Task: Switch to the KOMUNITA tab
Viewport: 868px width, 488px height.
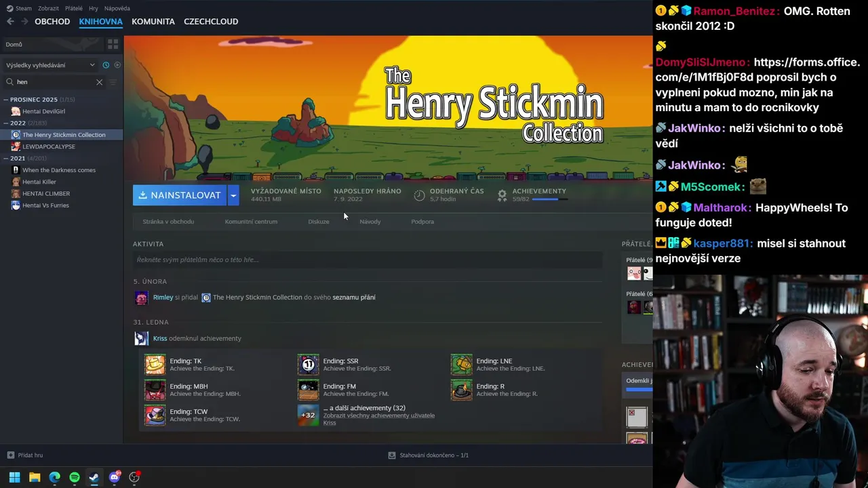Action: 153,22
